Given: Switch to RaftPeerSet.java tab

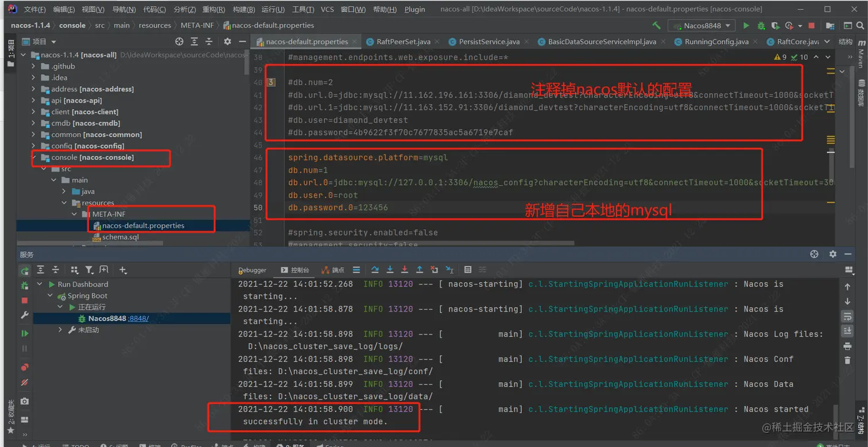Looking at the screenshot, I should click(x=404, y=41).
